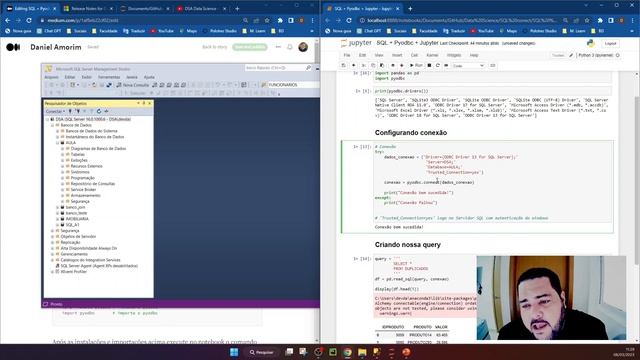This screenshot has height=360, width=640.
Task: Click the Run button in Jupyter toolbar
Action: pos(416,65)
